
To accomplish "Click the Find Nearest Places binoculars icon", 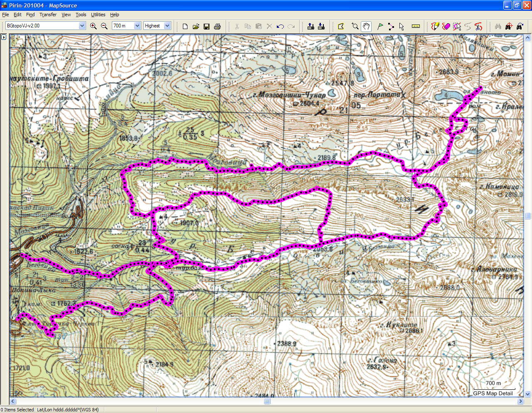I will 509,26.
